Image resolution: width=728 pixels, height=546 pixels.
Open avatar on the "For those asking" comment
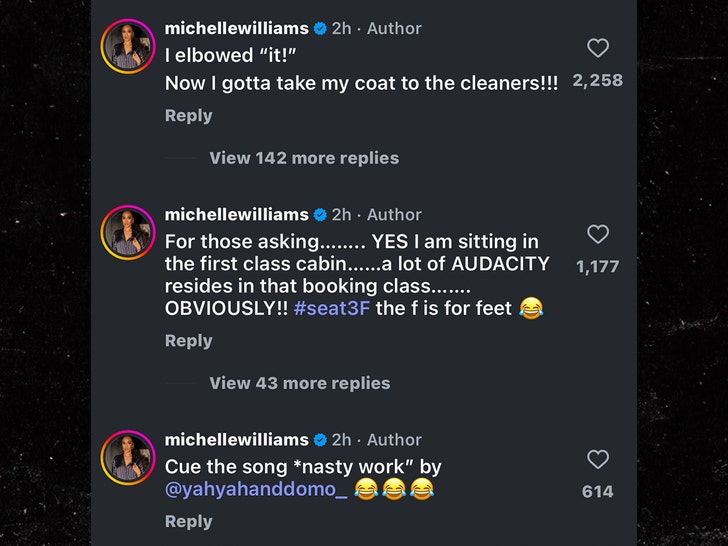pos(128,232)
